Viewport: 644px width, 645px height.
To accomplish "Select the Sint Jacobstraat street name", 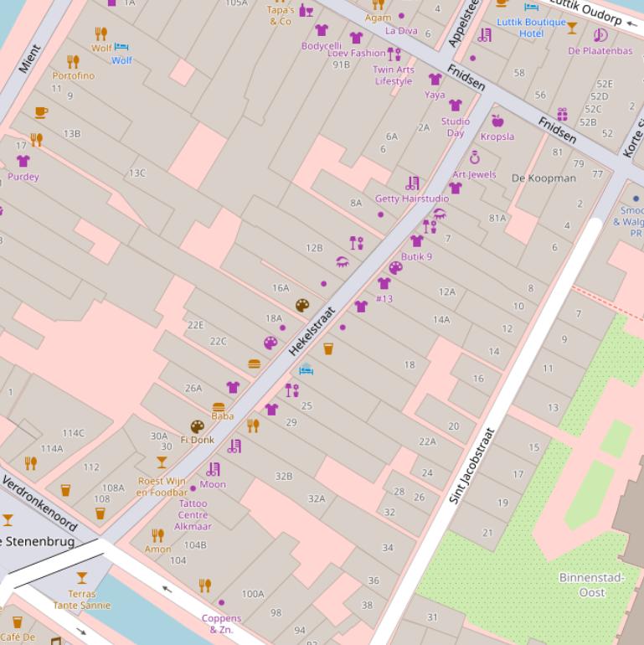I will click(472, 466).
